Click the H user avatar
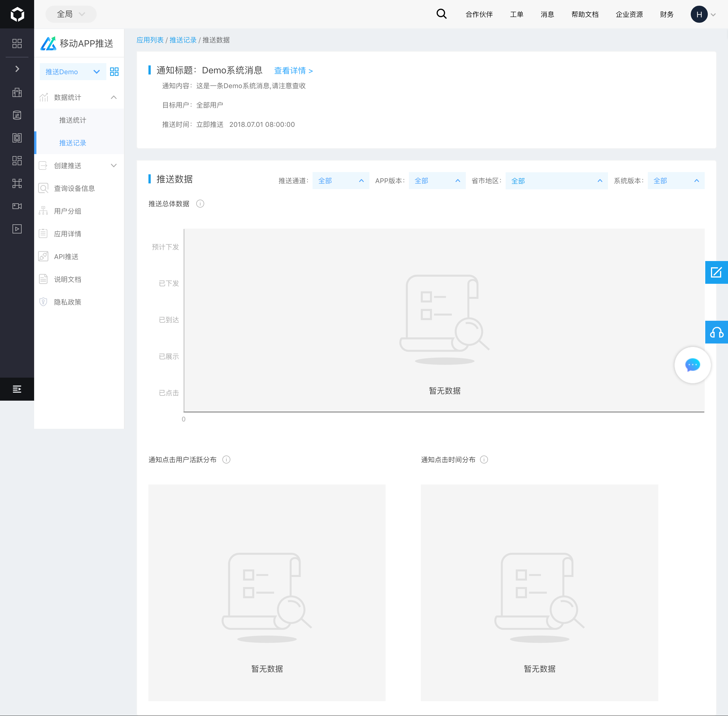Viewport: 728px width, 716px height. [x=699, y=14]
